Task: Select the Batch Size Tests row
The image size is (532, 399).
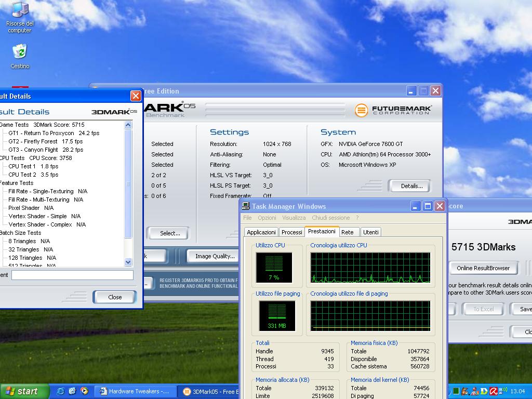Action: [x=20, y=233]
